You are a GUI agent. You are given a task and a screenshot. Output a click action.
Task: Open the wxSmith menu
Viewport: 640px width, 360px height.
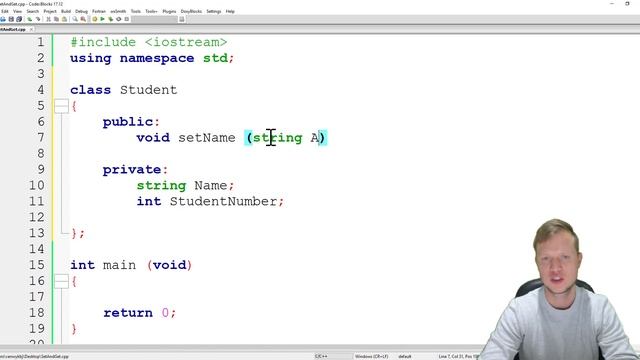118,11
